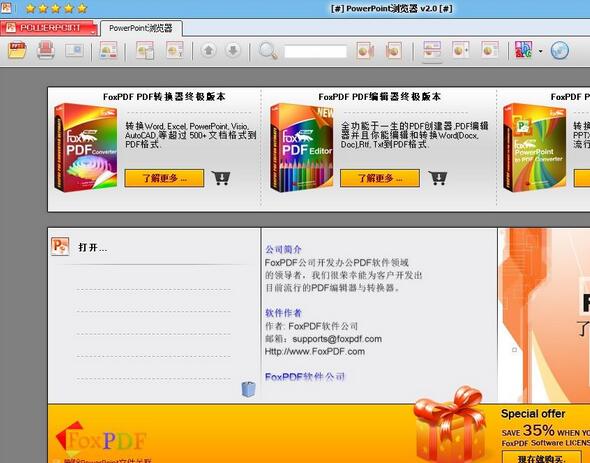Click text-select slide icon left of up arrow
This screenshot has width=590, height=463.
click(x=175, y=50)
